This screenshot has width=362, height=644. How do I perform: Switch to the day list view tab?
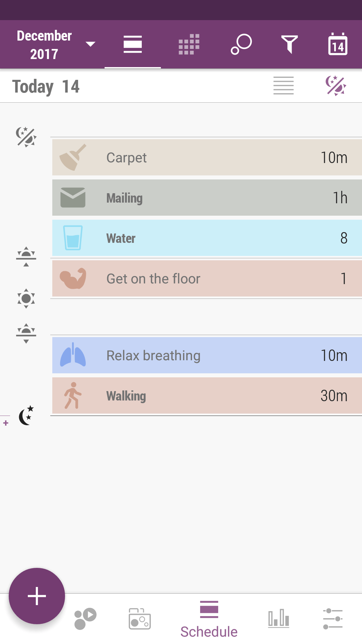(x=133, y=44)
